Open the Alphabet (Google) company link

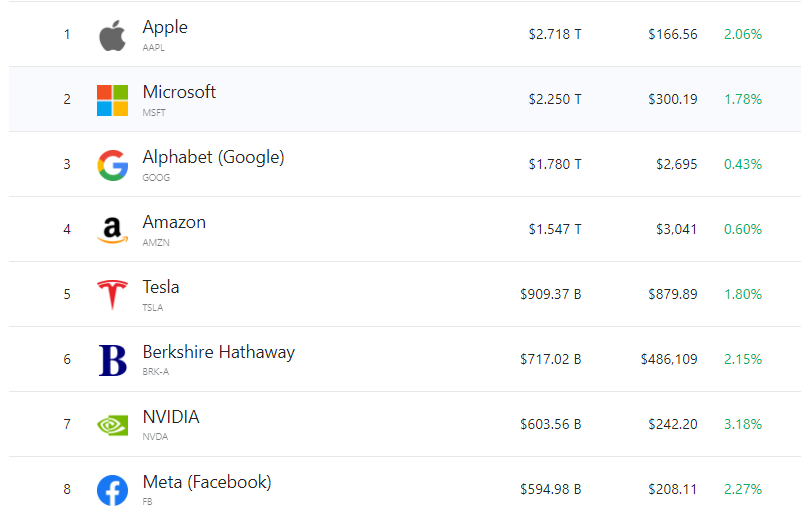213,157
